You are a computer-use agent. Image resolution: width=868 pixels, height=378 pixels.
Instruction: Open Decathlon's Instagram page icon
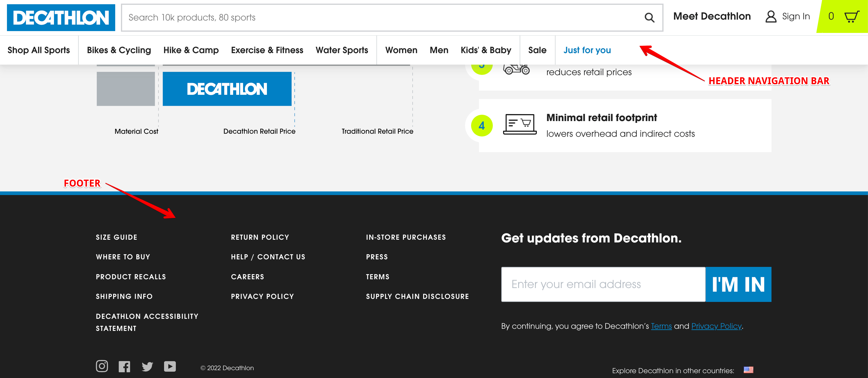pos(102,366)
